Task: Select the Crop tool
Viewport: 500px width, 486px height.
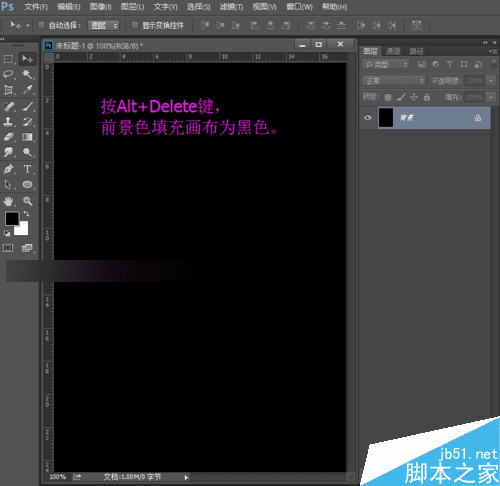Action: (x=8, y=90)
